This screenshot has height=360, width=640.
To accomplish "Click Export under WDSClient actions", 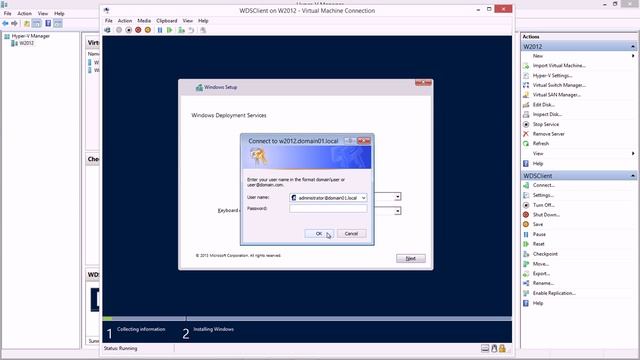I will click(x=541, y=273).
